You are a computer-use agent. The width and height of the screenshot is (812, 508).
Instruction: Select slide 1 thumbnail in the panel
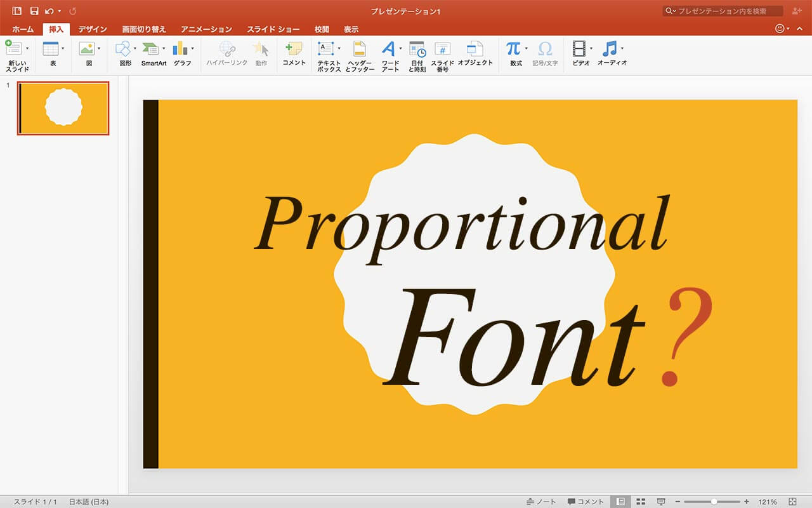coord(63,108)
